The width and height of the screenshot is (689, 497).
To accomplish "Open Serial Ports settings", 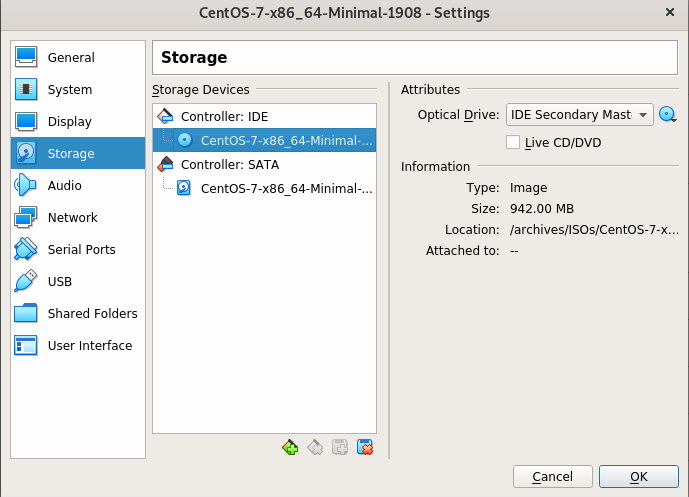I will coord(78,249).
